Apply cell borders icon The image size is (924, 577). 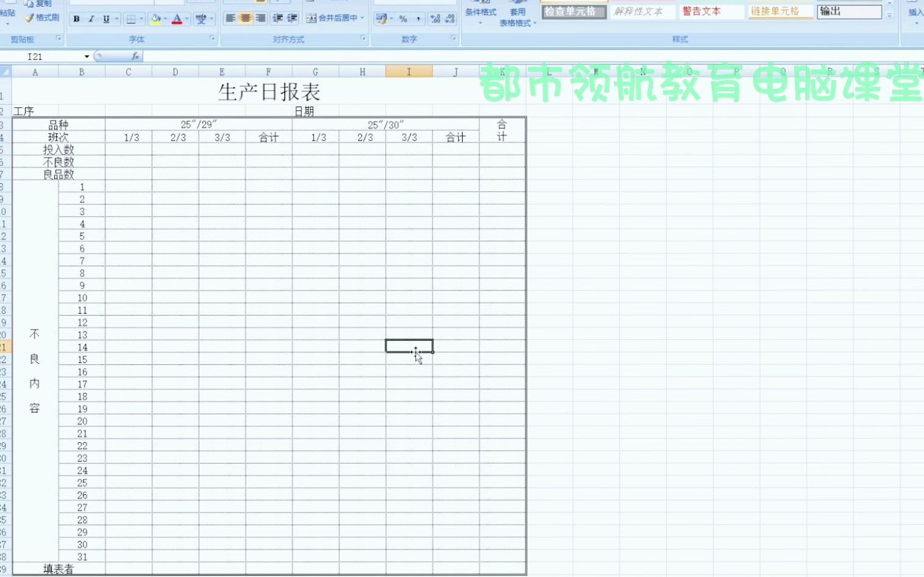tap(131, 19)
